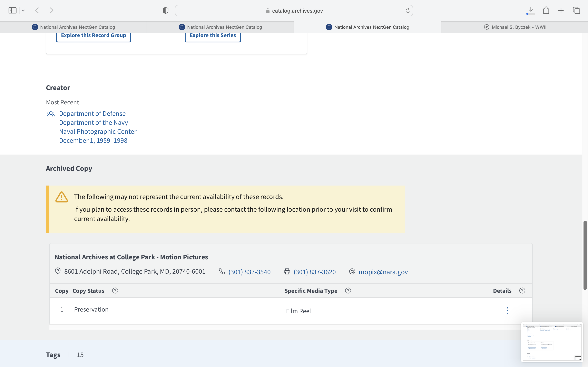Viewport: 588px width, 367px height.
Task: Click the Share icon in toolbar
Action: (546, 10)
